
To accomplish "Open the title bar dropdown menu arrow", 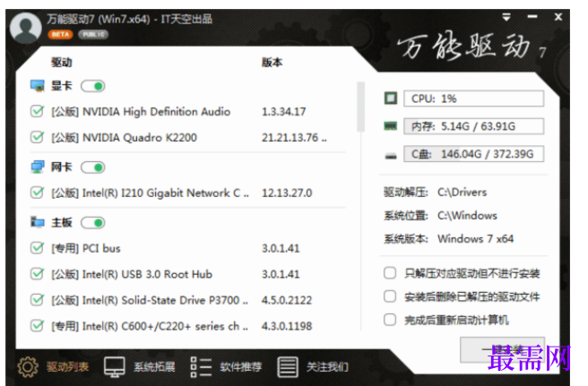I will [506, 17].
